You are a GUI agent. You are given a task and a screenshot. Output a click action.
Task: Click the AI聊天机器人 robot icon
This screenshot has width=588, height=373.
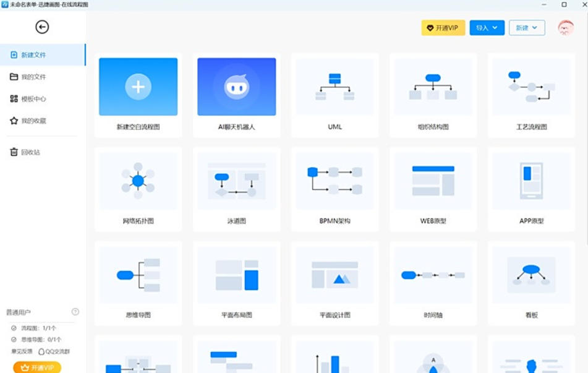click(236, 86)
